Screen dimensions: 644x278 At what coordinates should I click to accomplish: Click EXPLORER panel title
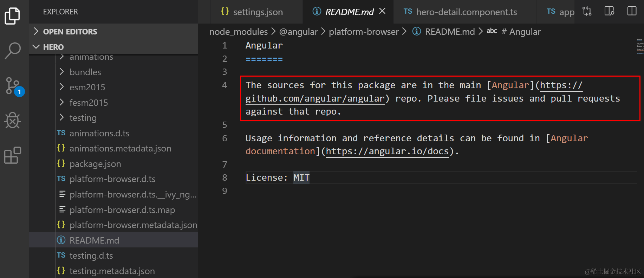[x=60, y=12]
